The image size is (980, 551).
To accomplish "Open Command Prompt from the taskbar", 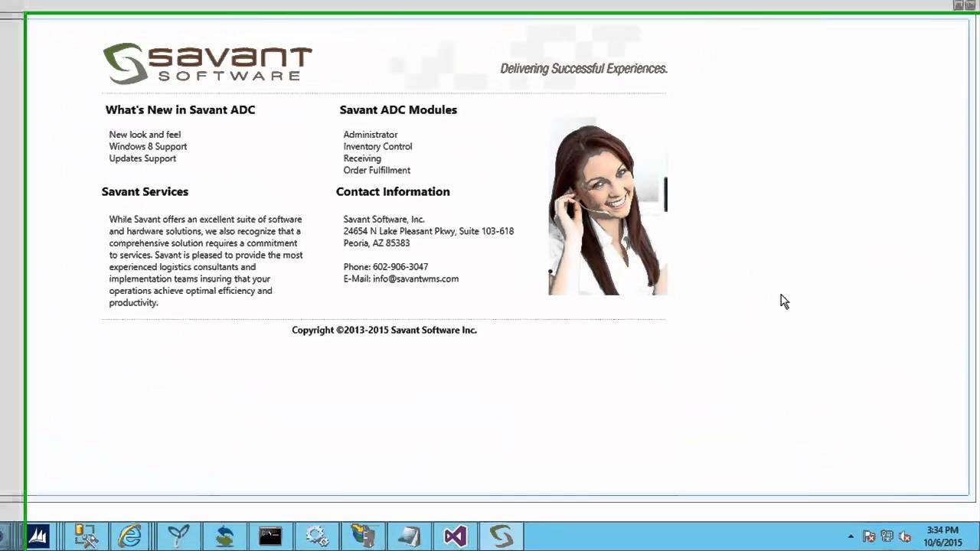I will (270, 536).
